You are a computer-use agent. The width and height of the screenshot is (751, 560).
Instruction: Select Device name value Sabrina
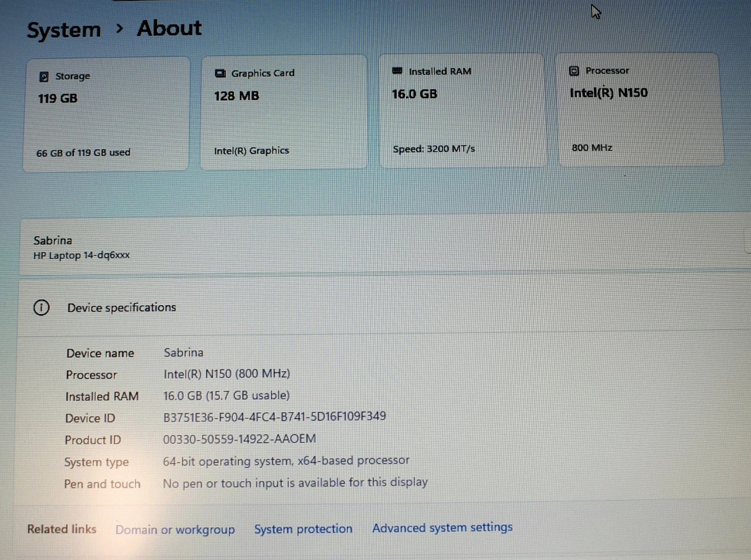(x=184, y=353)
